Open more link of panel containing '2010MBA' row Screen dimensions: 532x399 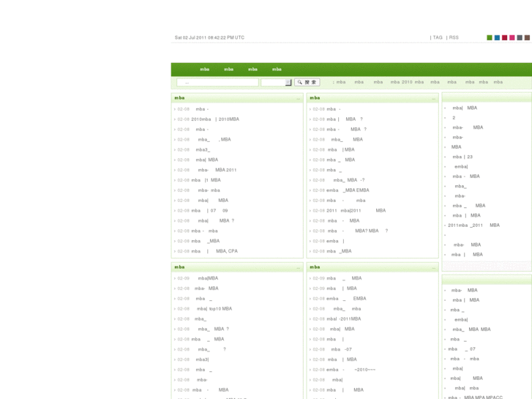pyautogui.click(x=299, y=99)
